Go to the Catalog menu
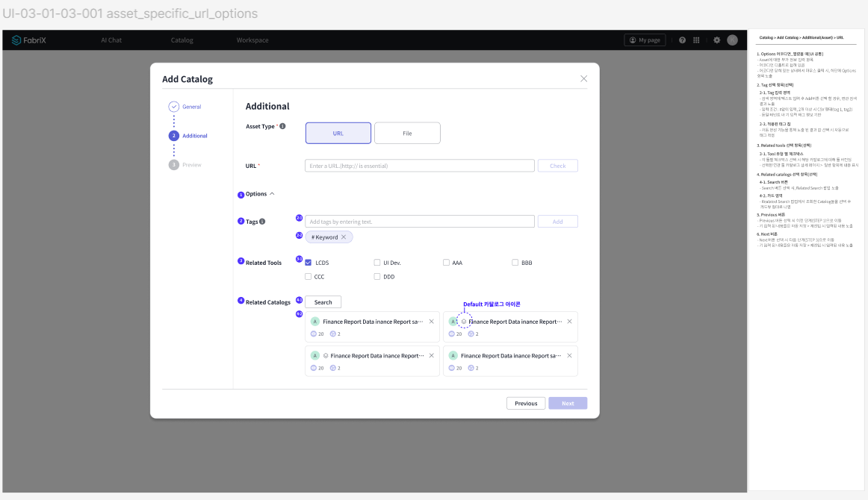Image resolution: width=868 pixels, height=500 pixels. point(182,40)
